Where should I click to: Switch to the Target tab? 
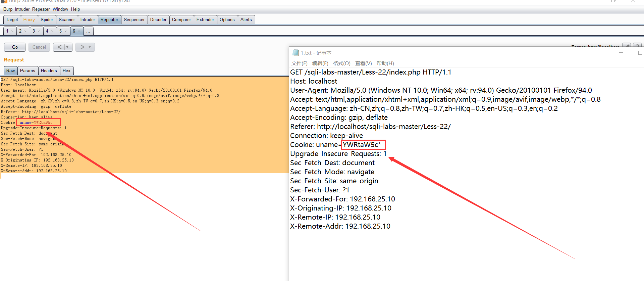(12, 19)
